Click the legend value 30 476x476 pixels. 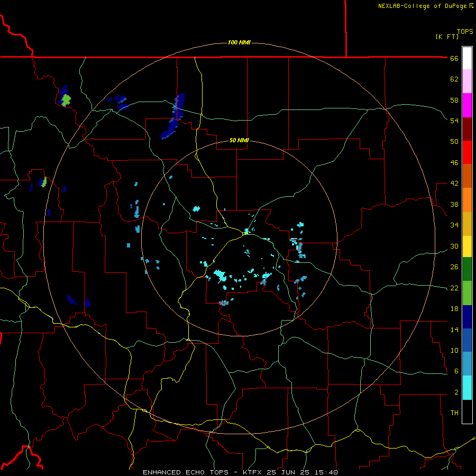point(454,246)
